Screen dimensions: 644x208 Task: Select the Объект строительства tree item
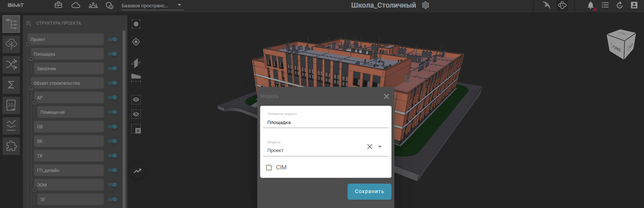tap(67, 83)
